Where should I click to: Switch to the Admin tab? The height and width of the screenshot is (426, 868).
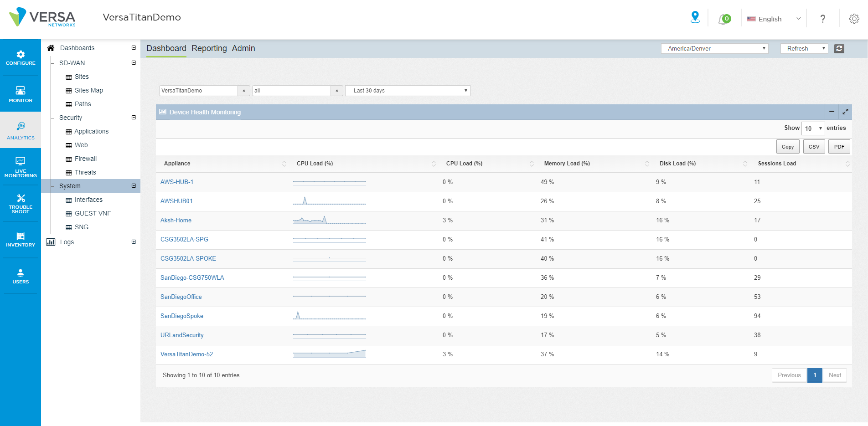click(x=243, y=48)
